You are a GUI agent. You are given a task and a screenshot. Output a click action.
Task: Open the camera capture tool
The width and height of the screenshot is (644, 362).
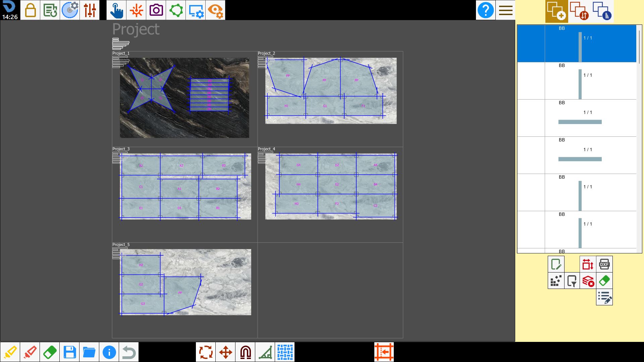[x=156, y=10]
